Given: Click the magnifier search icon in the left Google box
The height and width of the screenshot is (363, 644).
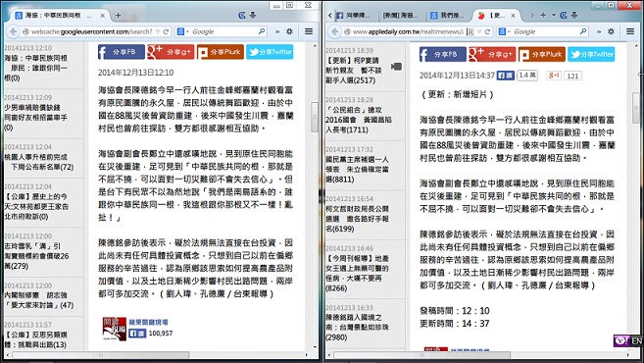Looking at the screenshot, I should pyautogui.click(x=261, y=31).
